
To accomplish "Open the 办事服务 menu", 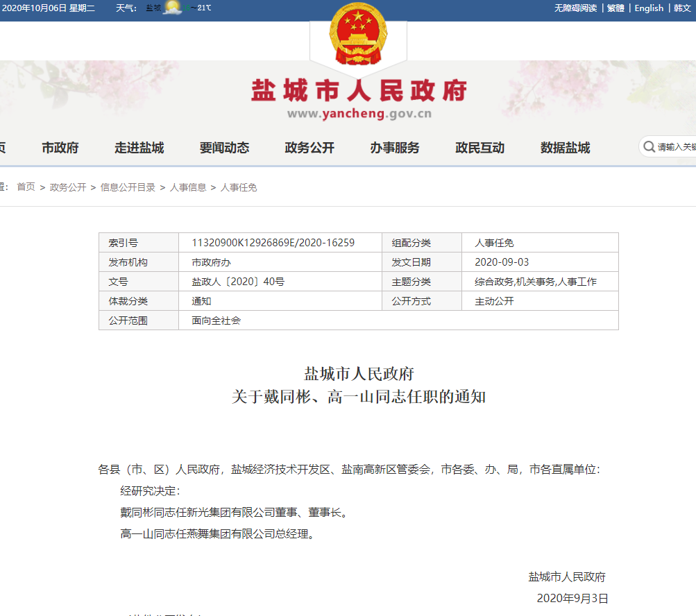I will [395, 147].
